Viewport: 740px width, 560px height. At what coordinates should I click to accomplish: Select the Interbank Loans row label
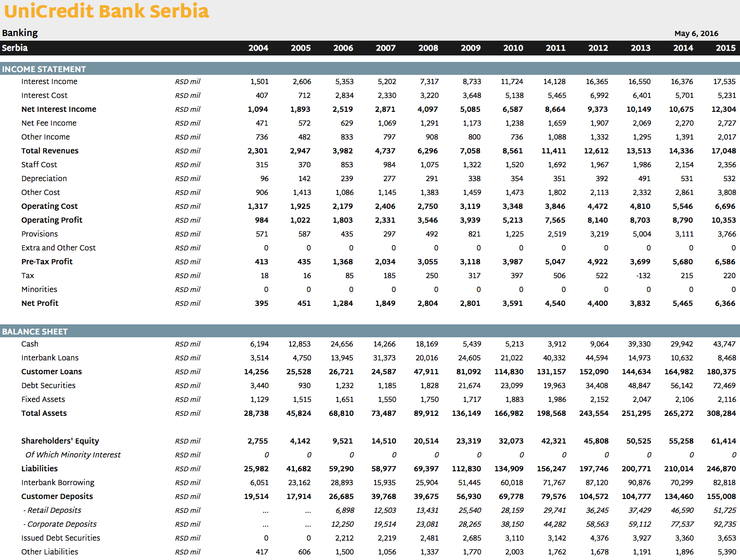[50, 358]
